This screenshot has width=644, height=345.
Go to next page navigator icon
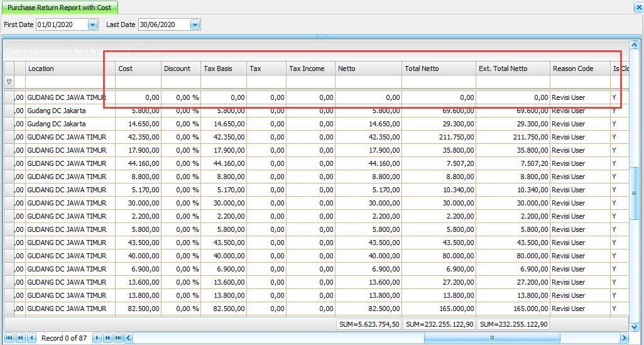[108, 338]
